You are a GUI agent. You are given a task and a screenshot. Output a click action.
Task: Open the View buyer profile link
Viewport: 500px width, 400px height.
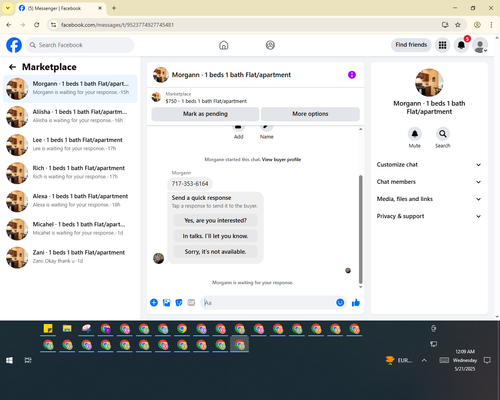tap(281, 160)
